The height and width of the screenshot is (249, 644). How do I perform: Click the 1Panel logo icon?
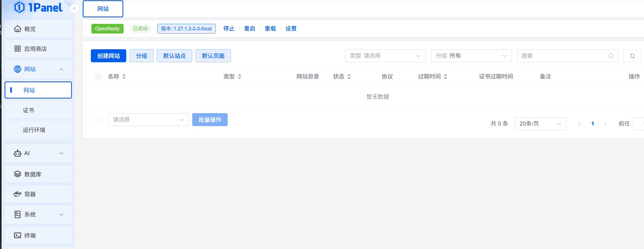(x=19, y=7)
